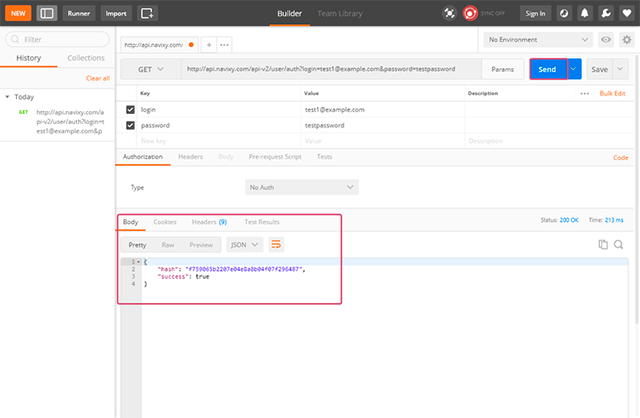
Task: Open the JSON format dropdown
Action: point(244,245)
